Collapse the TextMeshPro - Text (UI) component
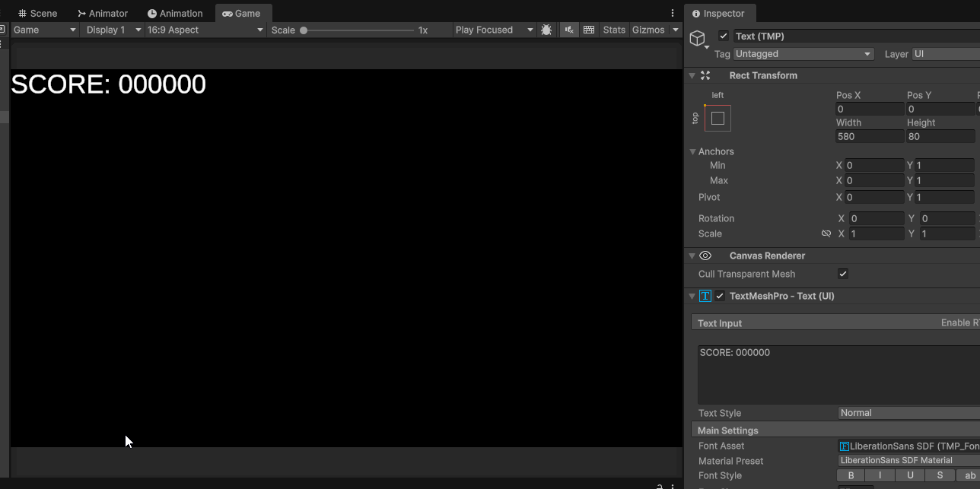This screenshot has height=489, width=980. [x=692, y=296]
